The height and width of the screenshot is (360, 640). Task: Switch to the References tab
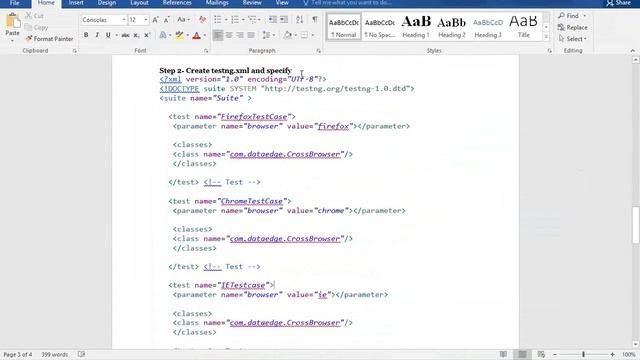point(177,3)
